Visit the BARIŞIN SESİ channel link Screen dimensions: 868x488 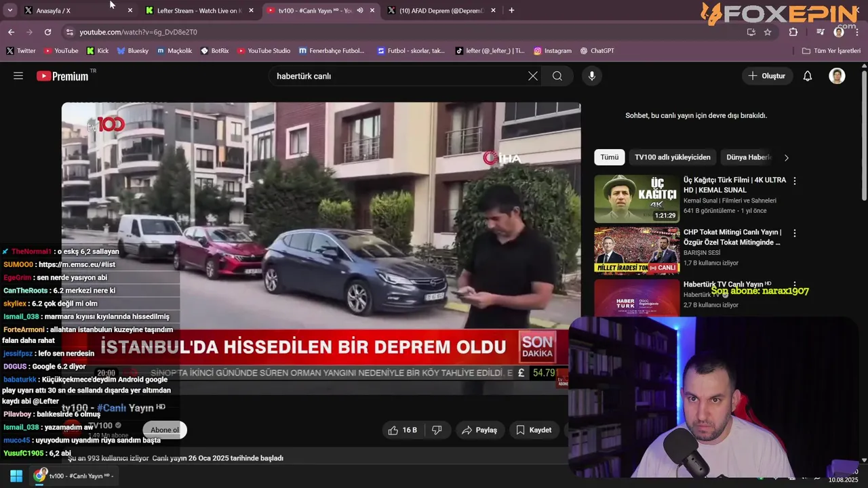point(702,253)
